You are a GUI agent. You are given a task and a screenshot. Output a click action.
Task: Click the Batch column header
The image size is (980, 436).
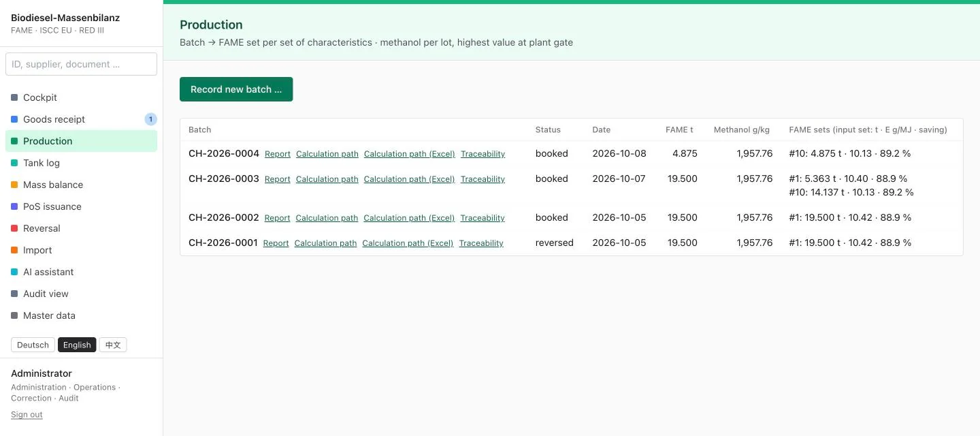click(200, 129)
